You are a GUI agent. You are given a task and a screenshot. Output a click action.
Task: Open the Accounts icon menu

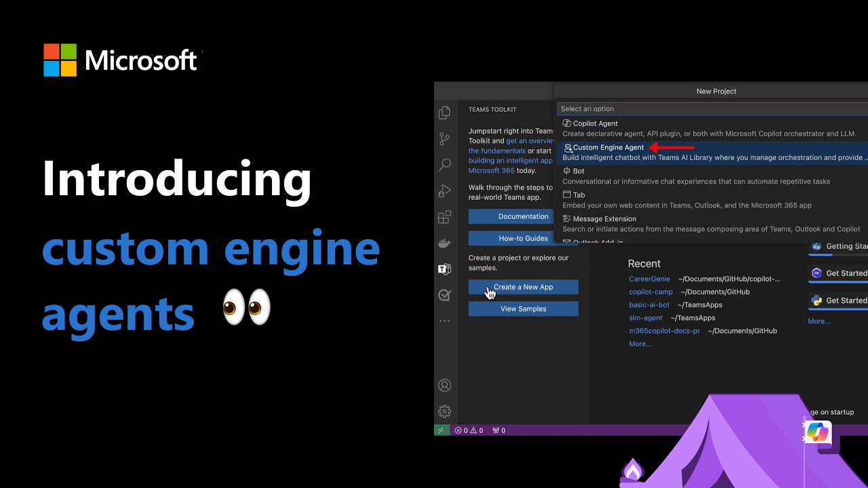pos(444,386)
